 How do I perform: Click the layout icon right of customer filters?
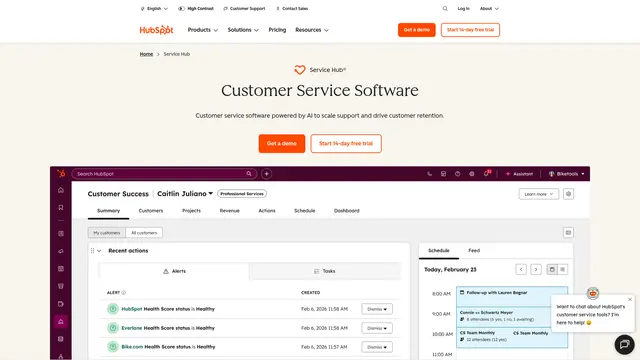pyautogui.click(x=568, y=233)
